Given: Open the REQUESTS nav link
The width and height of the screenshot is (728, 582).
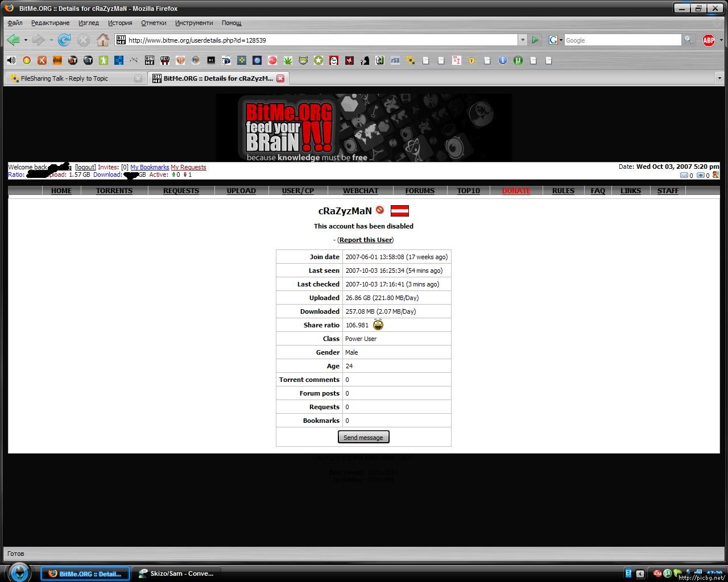Looking at the screenshot, I should click(x=181, y=191).
